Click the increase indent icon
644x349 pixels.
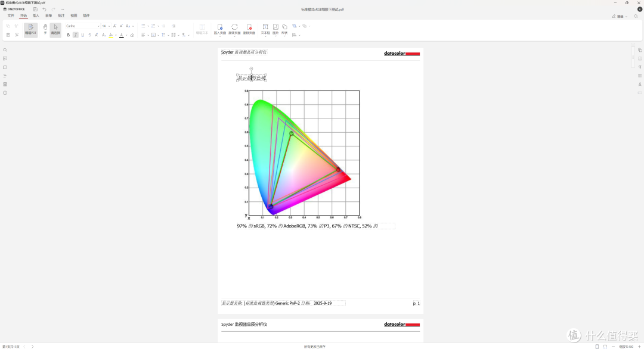[x=174, y=26]
